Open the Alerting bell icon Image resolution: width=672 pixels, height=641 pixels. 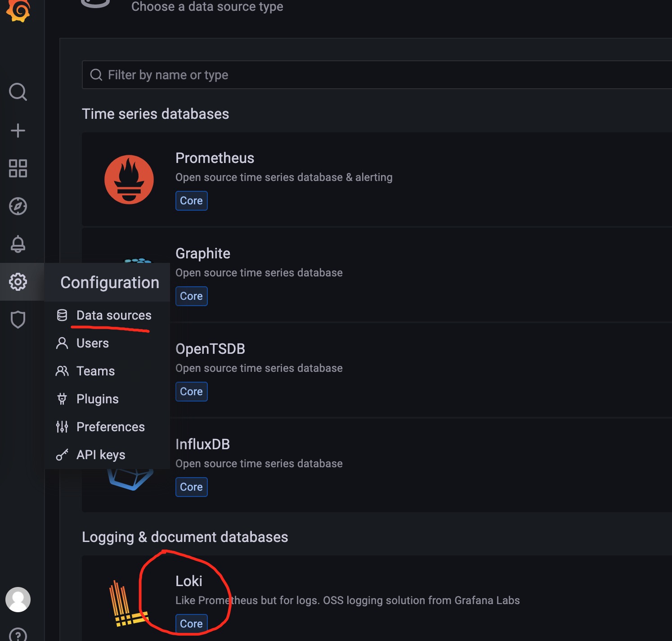tap(18, 244)
